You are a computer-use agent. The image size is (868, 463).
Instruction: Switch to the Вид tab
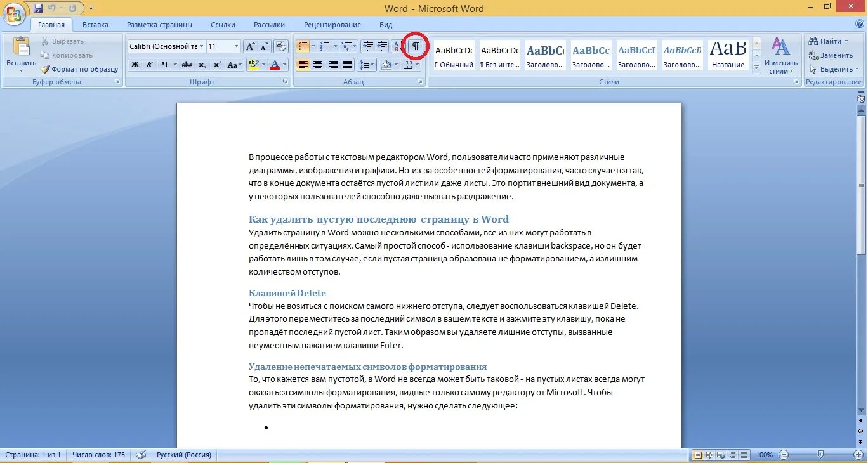386,25
